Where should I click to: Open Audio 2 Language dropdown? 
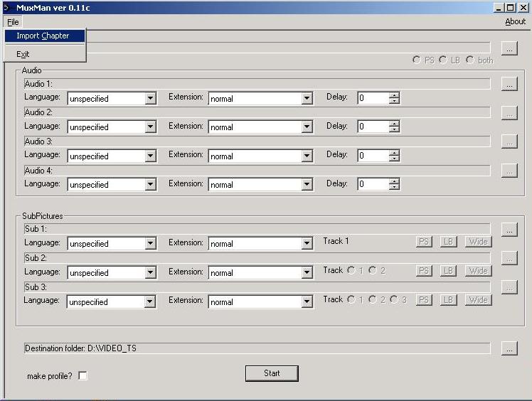(x=150, y=127)
